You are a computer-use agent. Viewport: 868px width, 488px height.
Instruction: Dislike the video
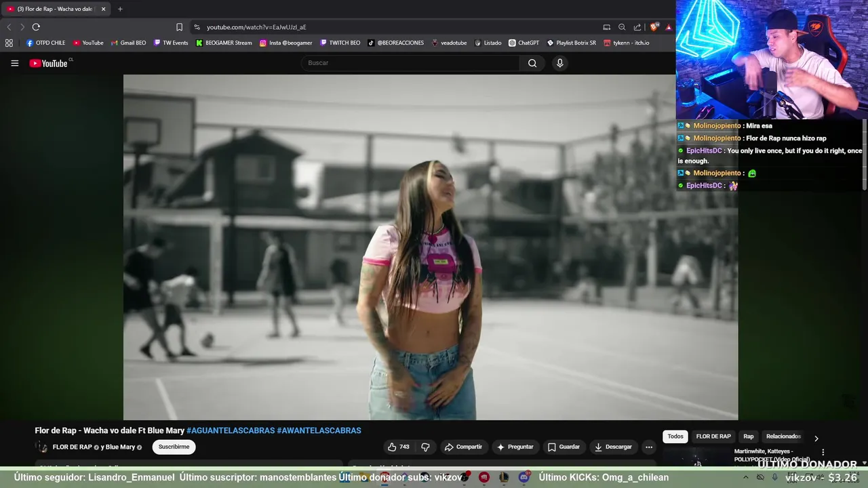425,447
